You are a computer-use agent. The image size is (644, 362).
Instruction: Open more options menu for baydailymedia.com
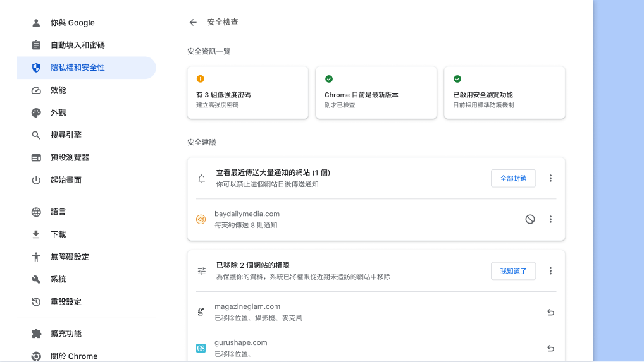coord(550,219)
